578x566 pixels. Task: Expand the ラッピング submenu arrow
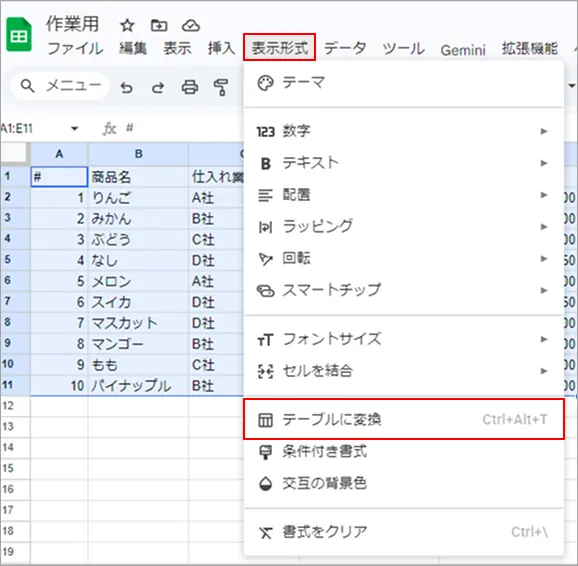(544, 227)
